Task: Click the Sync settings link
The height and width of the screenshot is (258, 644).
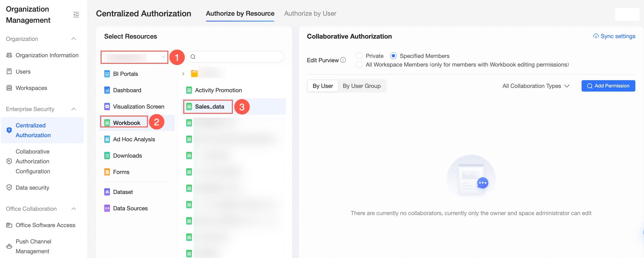Action: [x=614, y=36]
